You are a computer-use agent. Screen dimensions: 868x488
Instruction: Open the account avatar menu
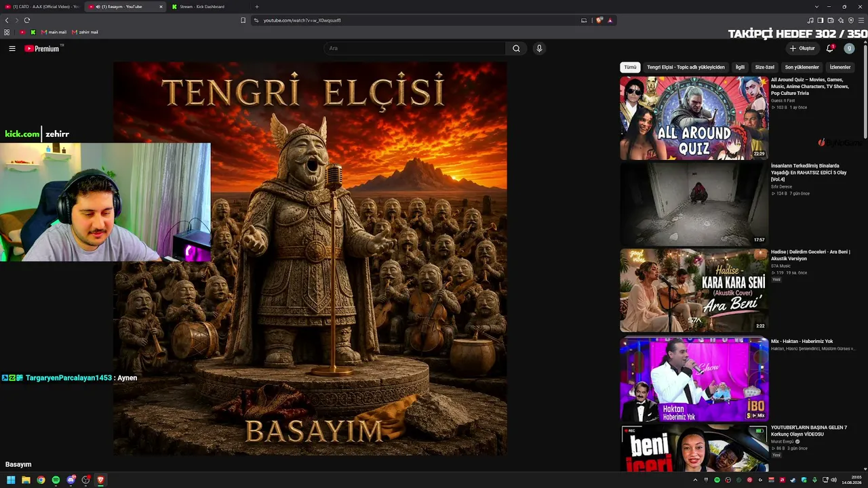tap(849, 48)
